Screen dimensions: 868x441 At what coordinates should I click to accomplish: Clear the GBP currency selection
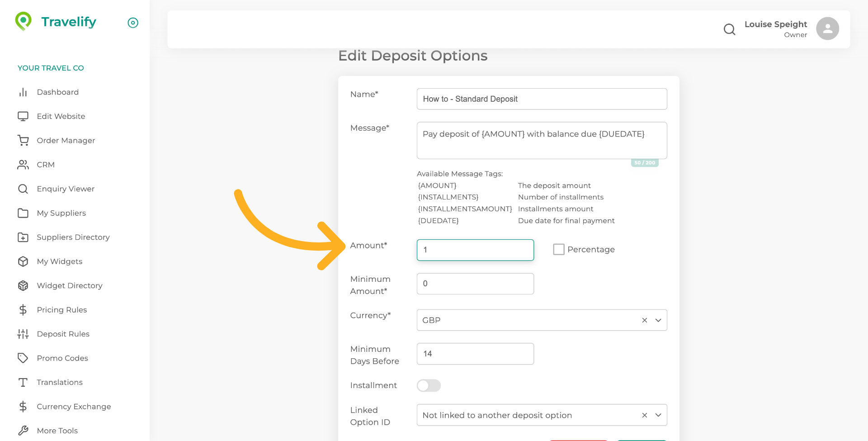tap(644, 320)
